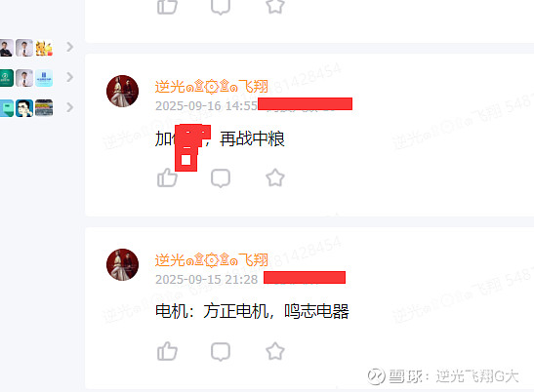Screen dimensions: 534x392
Task: Click the thumbs-up icon in topmost post
Action: tap(167, 6)
